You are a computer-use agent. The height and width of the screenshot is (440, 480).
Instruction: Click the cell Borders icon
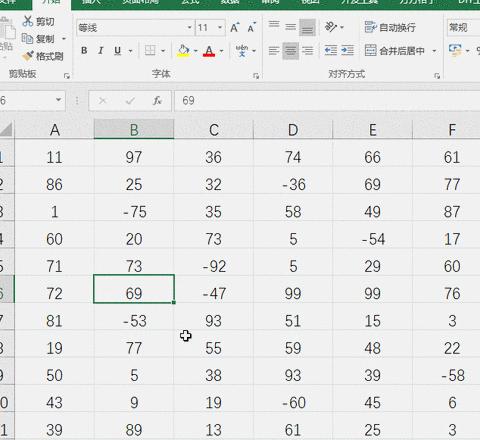(150, 51)
